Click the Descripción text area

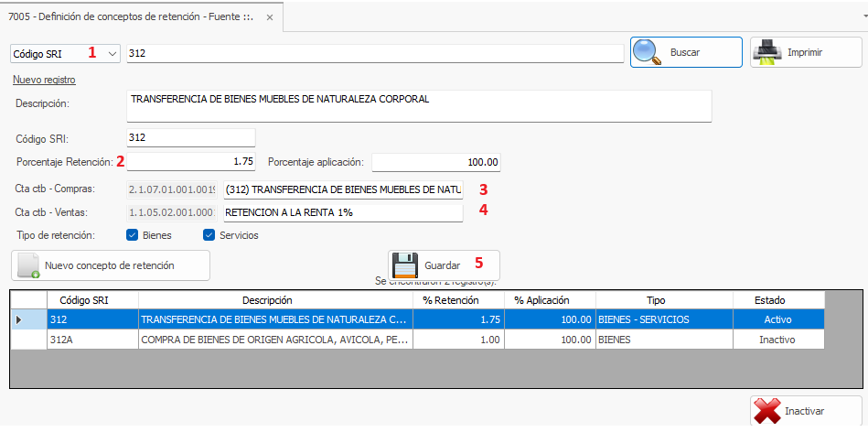pyautogui.click(x=418, y=105)
